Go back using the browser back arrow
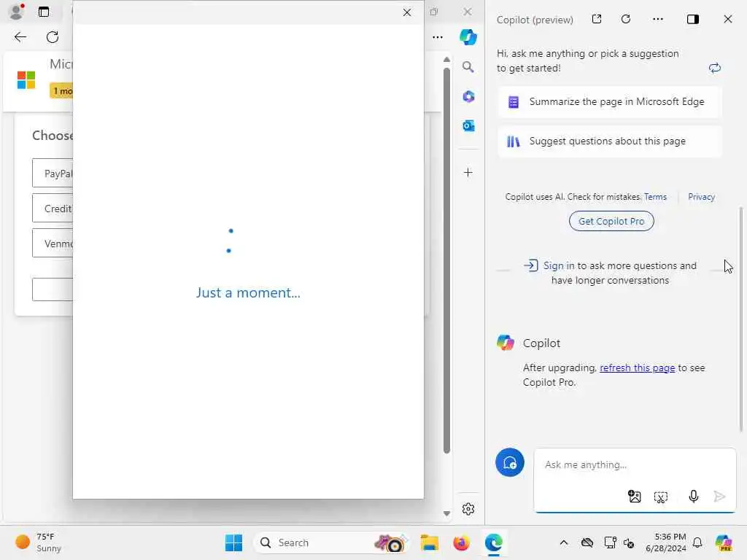The height and width of the screenshot is (560, 747). coord(20,37)
